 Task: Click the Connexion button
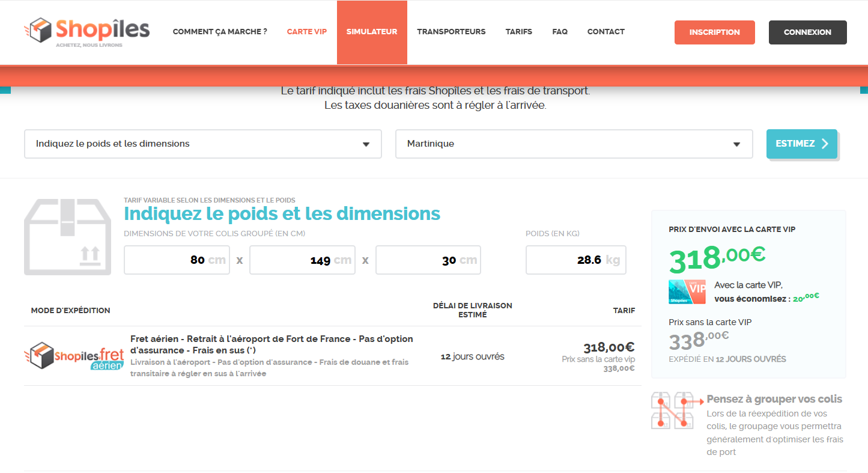pos(807,32)
